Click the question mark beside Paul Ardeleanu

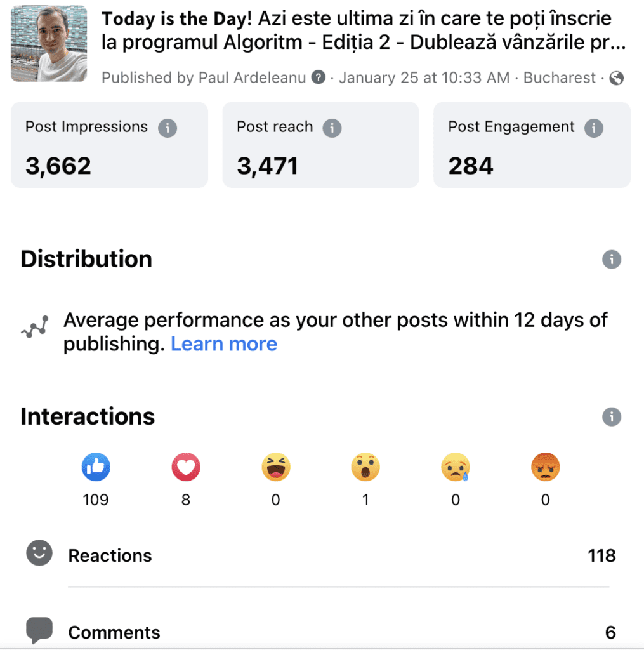tap(319, 77)
